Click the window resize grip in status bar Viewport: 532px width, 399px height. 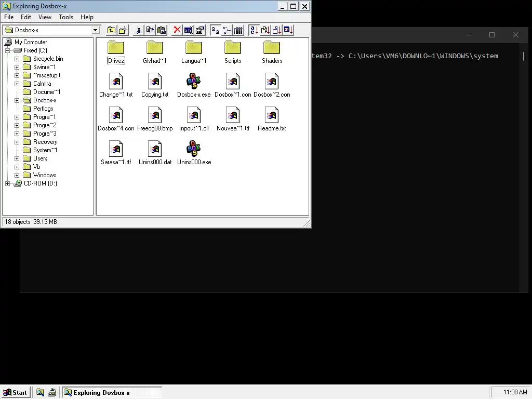pos(307,223)
